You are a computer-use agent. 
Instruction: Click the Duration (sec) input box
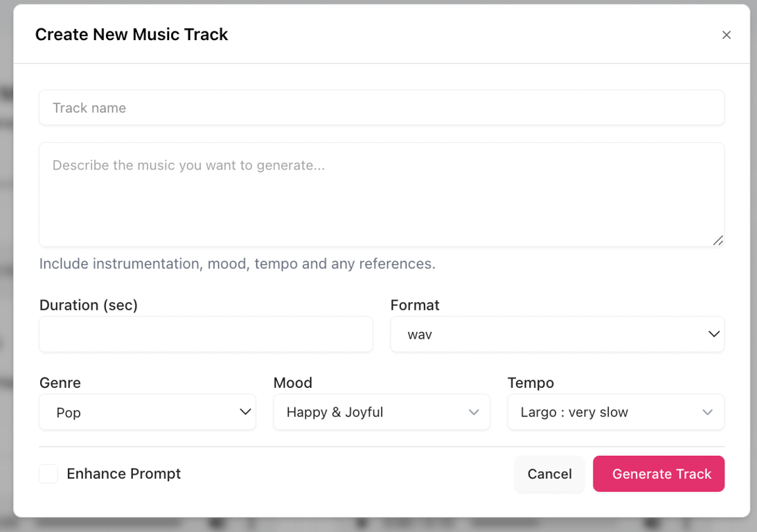206,335
